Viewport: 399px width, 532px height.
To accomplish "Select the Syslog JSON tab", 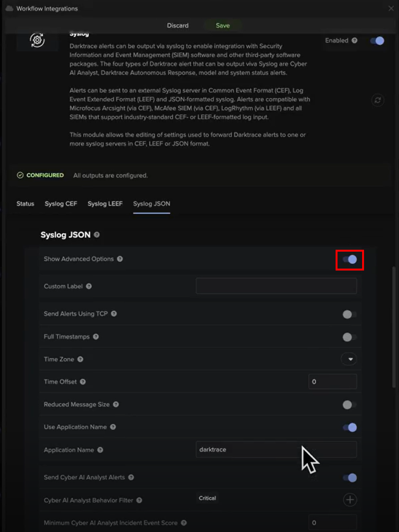I will [152, 204].
